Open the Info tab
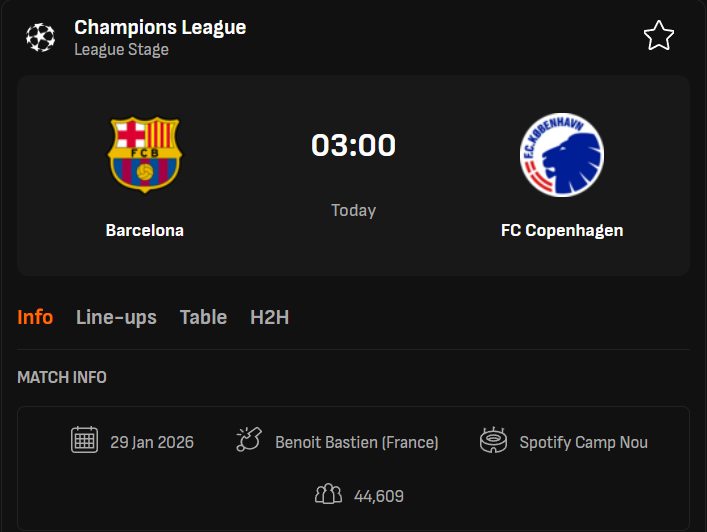This screenshot has width=707, height=532. [x=35, y=317]
